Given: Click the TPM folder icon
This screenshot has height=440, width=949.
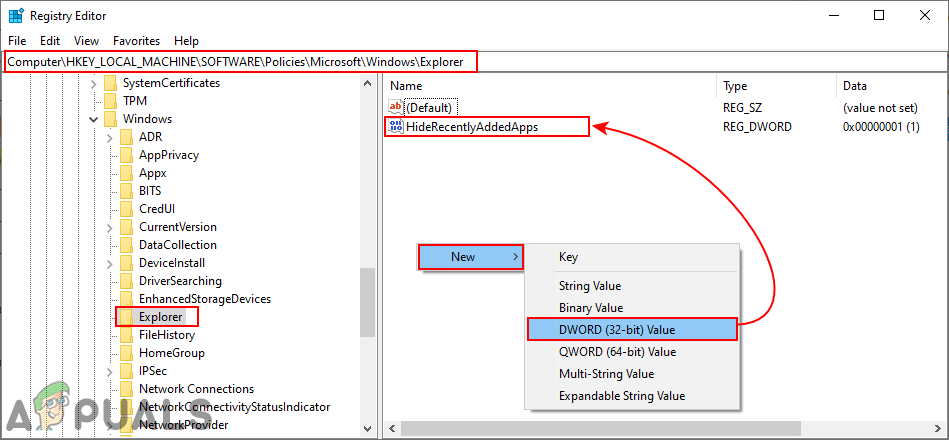Looking at the screenshot, I should click(110, 101).
